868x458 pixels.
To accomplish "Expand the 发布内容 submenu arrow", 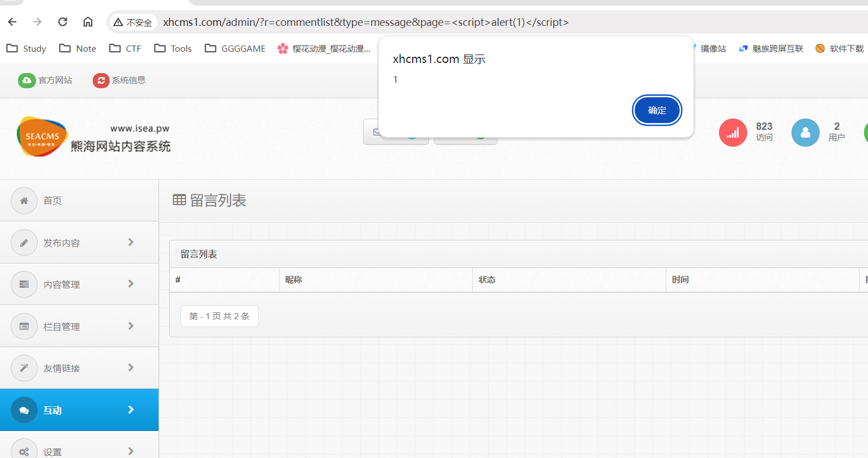I will [x=131, y=242].
